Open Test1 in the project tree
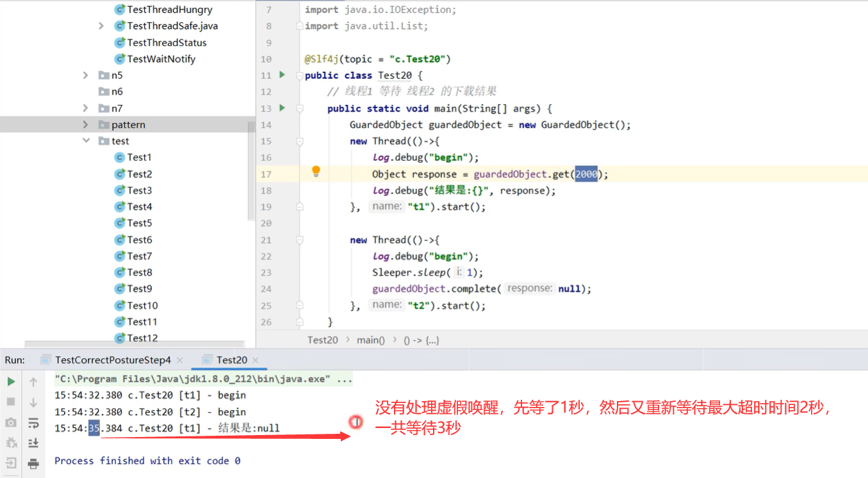The image size is (868, 478). click(x=133, y=157)
